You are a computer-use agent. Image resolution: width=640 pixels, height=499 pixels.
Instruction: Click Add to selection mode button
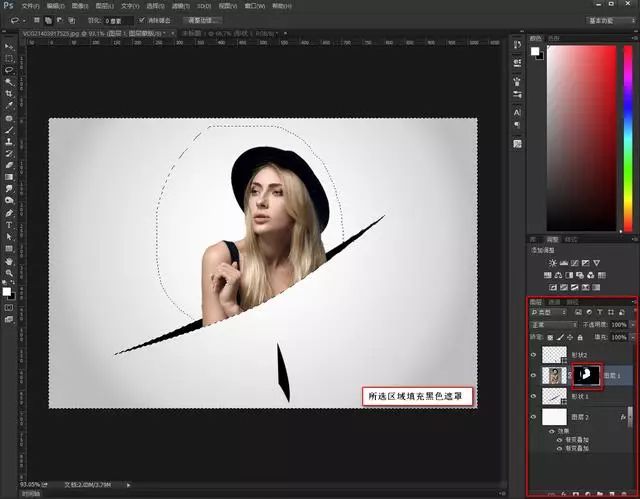pyautogui.click(x=48, y=20)
